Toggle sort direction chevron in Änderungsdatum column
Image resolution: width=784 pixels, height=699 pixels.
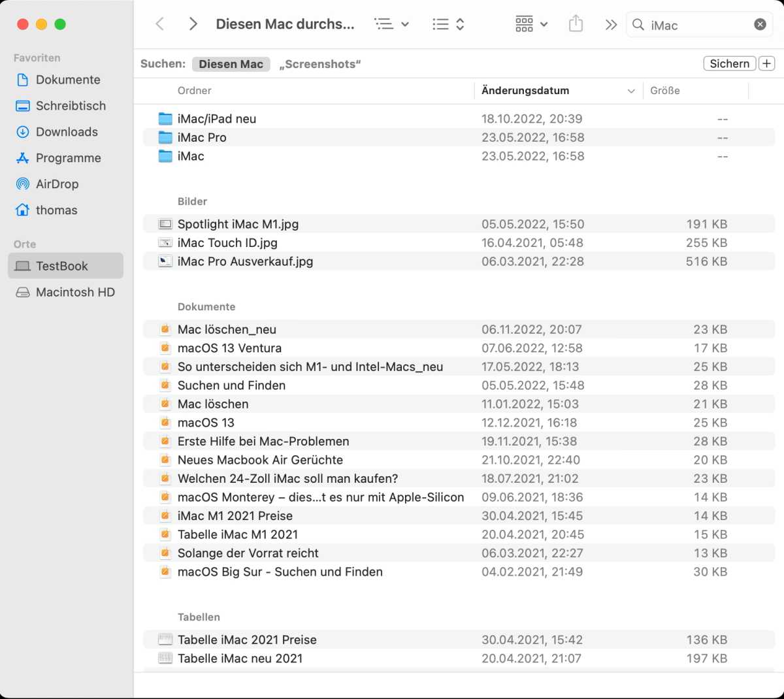click(631, 91)
